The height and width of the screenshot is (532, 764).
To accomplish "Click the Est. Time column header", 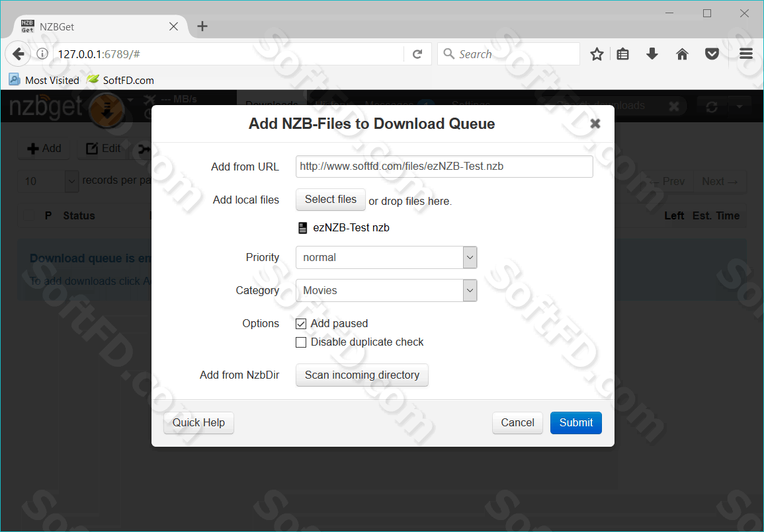I will tap(716, 215).
